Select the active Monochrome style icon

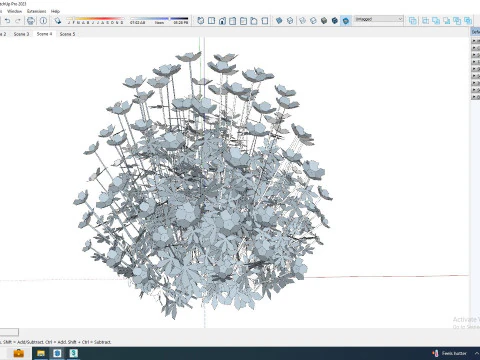346,21
